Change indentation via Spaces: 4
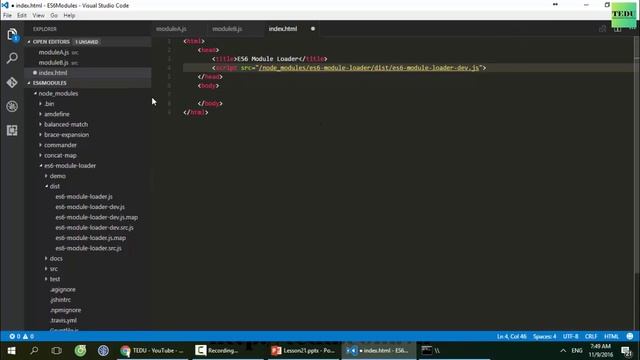This screenshot has height=360, width=640. pos(544,336)
